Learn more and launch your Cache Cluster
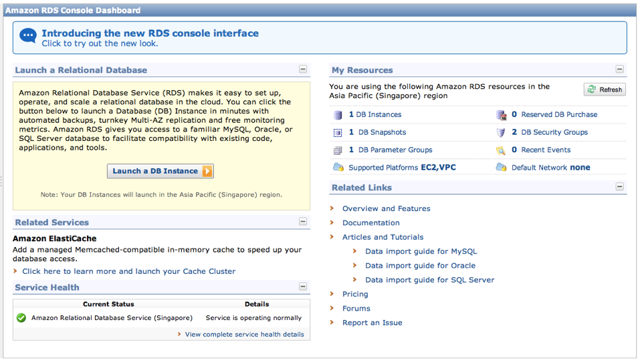642x364 pixels. coord(128,271)
